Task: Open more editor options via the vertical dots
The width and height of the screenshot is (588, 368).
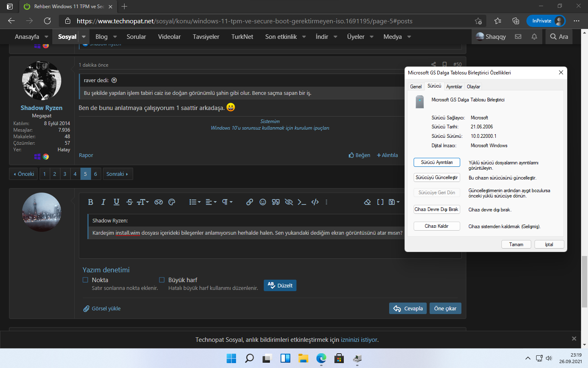Action: (326, 202)
